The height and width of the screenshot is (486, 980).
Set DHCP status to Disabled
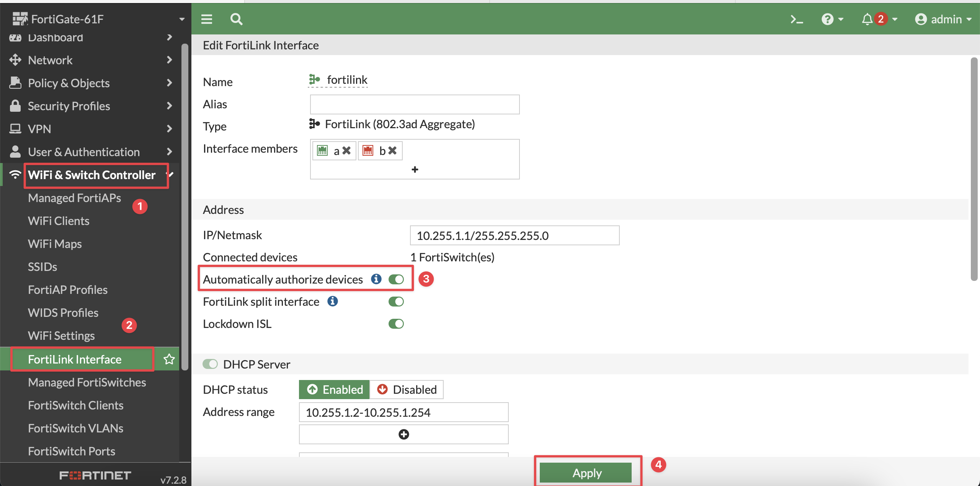407,390
